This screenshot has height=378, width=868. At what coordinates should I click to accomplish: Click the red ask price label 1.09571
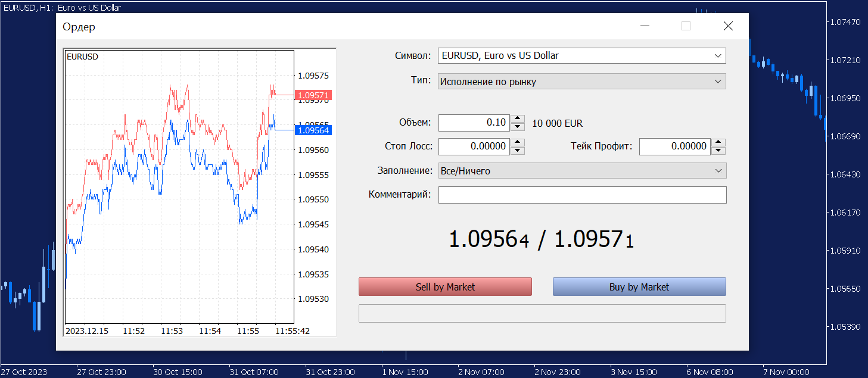(x=313, y=95)
